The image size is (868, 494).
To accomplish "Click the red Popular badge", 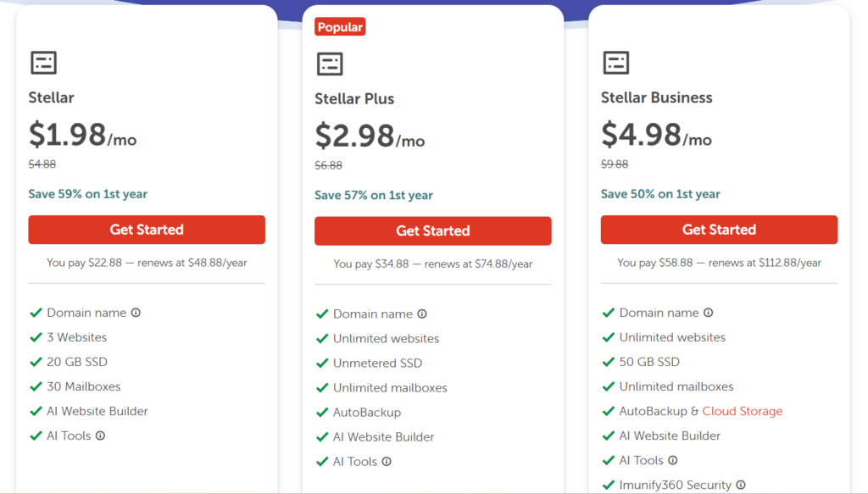I will (340, 27).
